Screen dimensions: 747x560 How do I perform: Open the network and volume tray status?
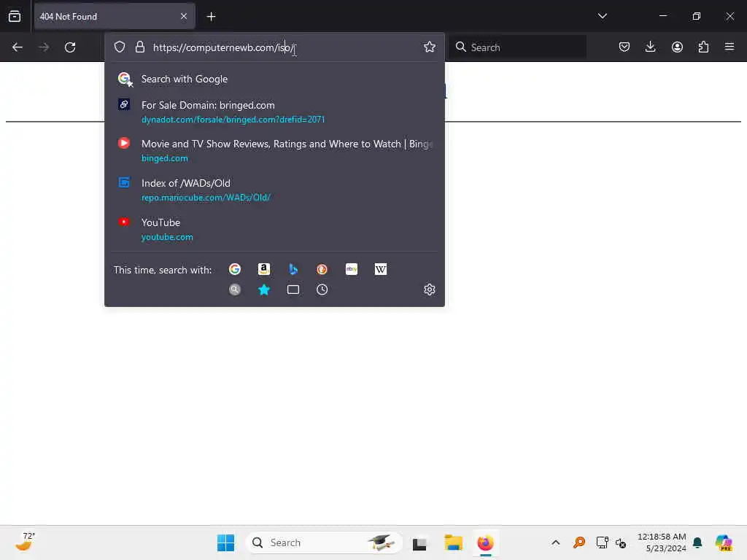611,542
